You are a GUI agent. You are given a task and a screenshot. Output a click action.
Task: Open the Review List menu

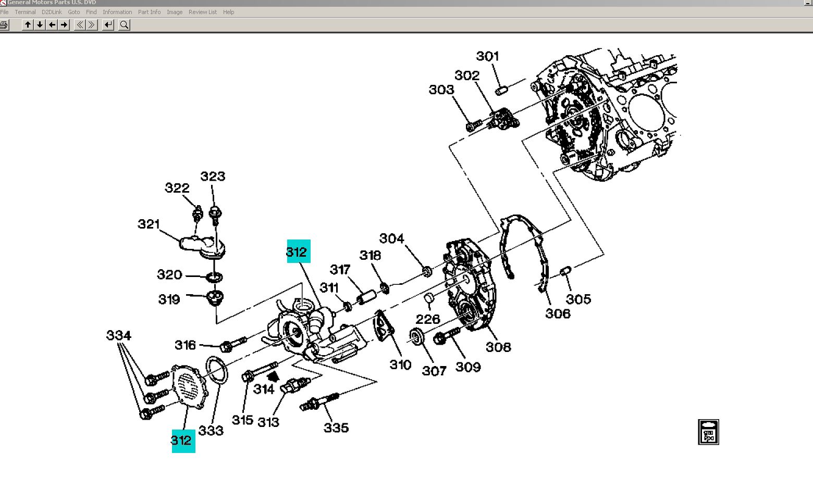point(202,12)
